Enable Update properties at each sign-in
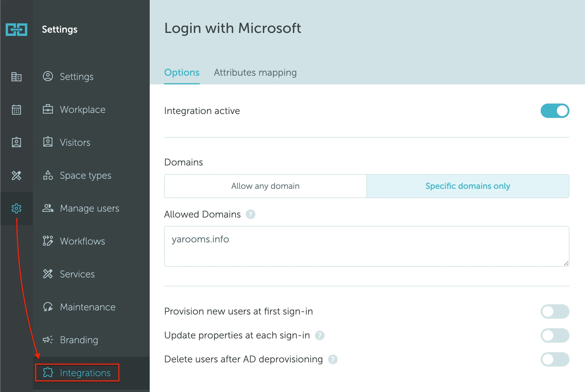Viewport: 585px width, 392px height. [x=555, y=335]
